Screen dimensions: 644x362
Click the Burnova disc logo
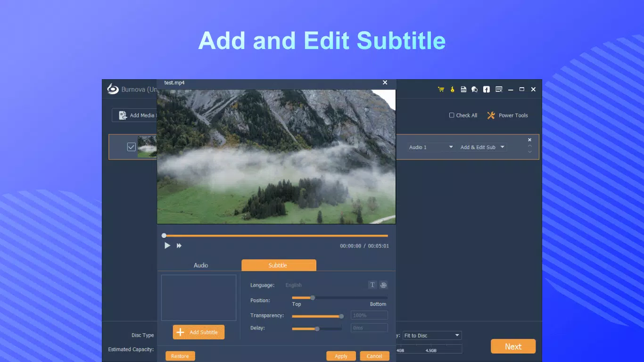click(113, 89)
